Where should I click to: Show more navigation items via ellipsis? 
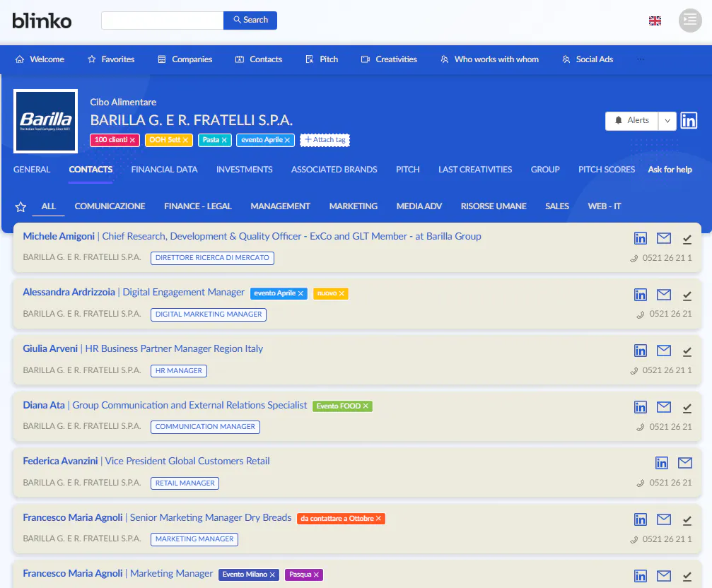click(641, 59)
